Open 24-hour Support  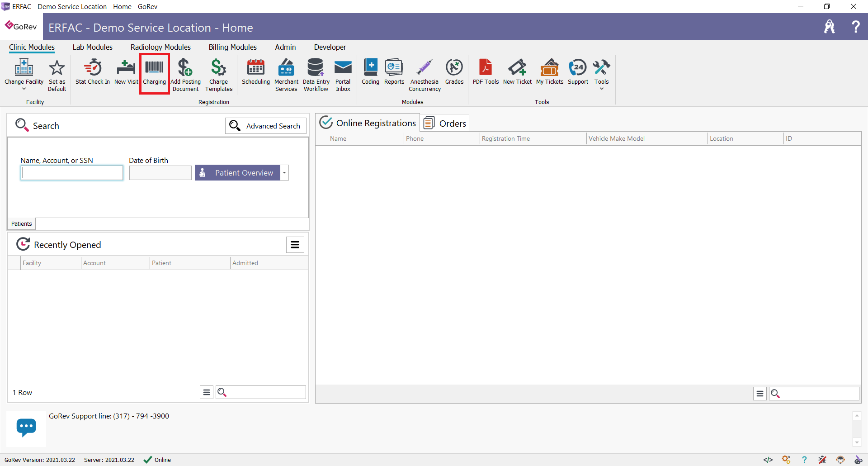pos(578,71)
